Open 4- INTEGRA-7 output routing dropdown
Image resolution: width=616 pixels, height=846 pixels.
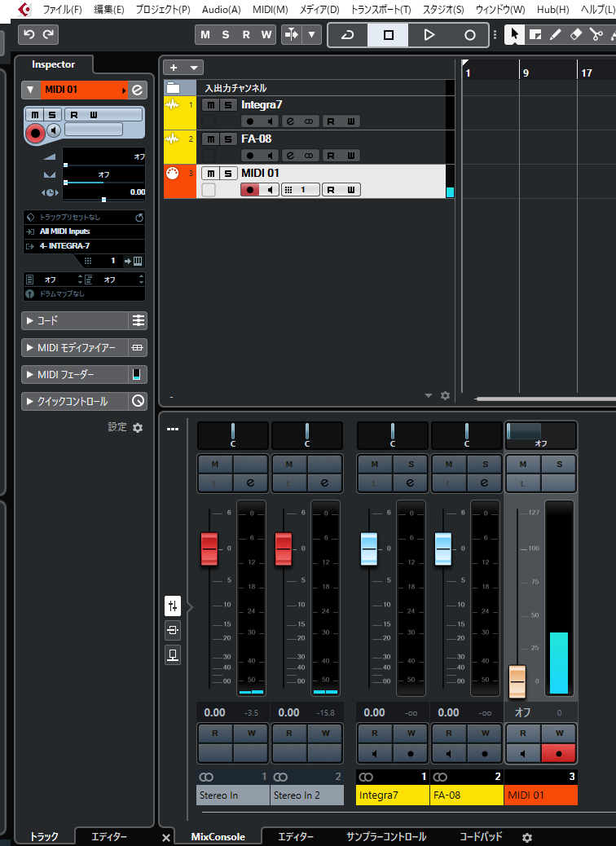[x=84, y=246]
